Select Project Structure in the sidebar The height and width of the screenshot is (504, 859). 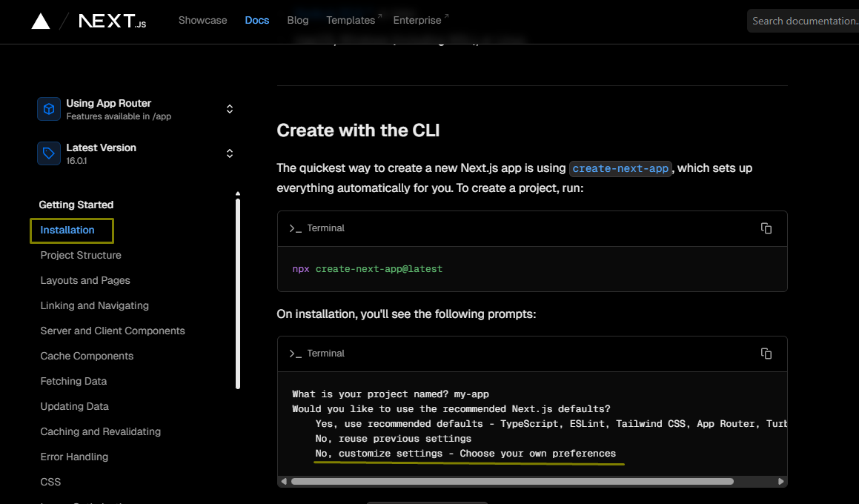click(81, 255)
